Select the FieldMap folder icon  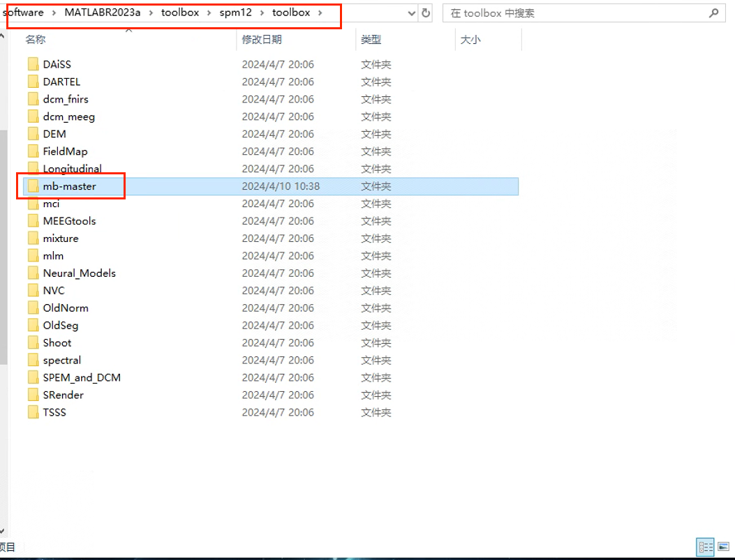[33, 151]
